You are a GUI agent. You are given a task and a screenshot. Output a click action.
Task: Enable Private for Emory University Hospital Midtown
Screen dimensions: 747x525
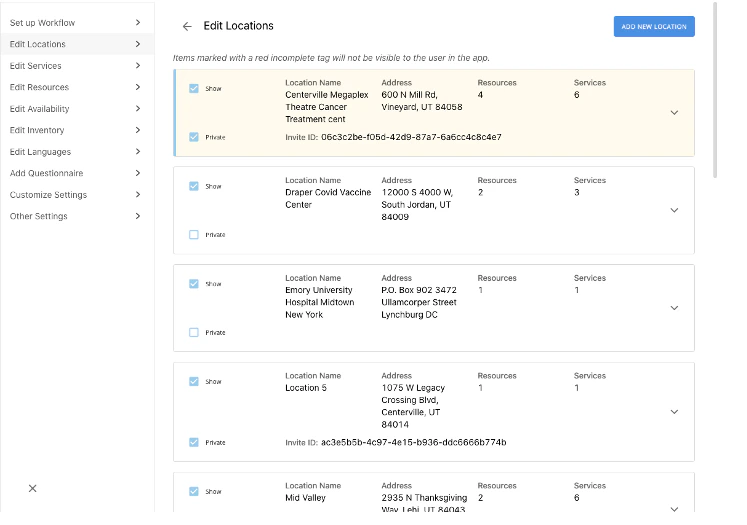(x=194, y=333)
